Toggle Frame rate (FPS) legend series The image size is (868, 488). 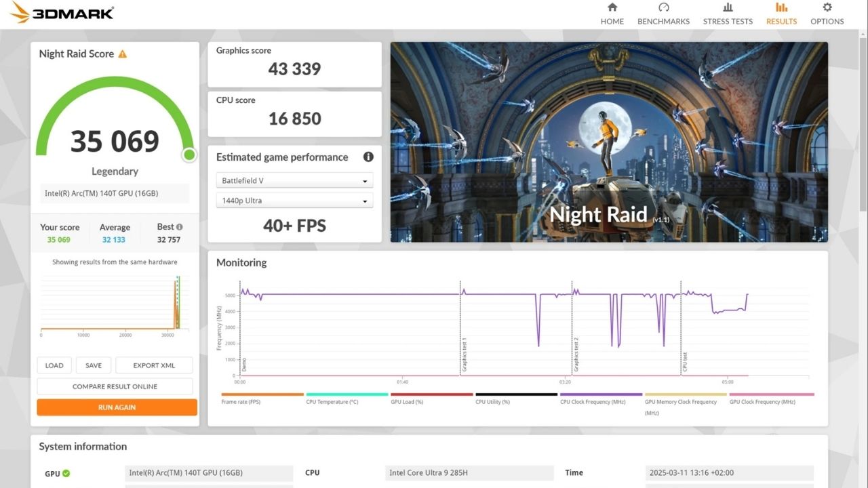262,394
